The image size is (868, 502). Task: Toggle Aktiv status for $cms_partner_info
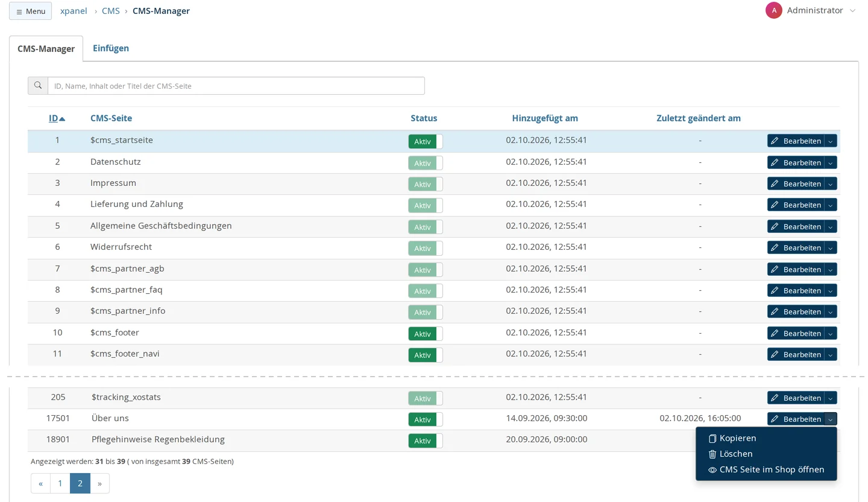(426, 313)
